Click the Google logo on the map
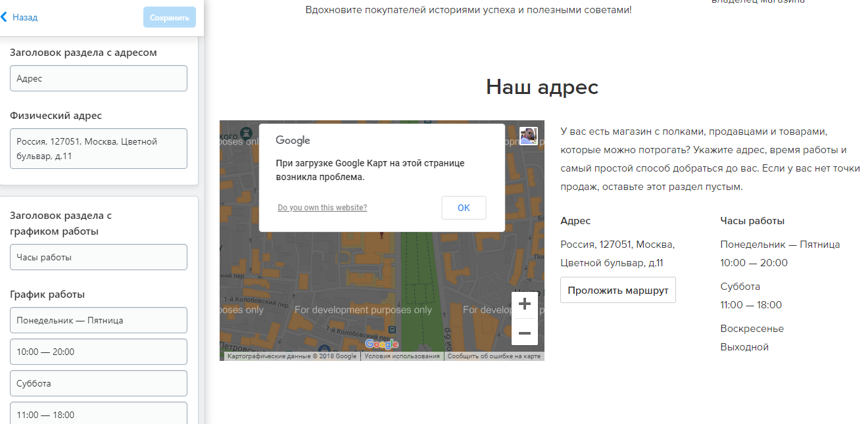The image size is (868, 424). click(x=381, y=344)
